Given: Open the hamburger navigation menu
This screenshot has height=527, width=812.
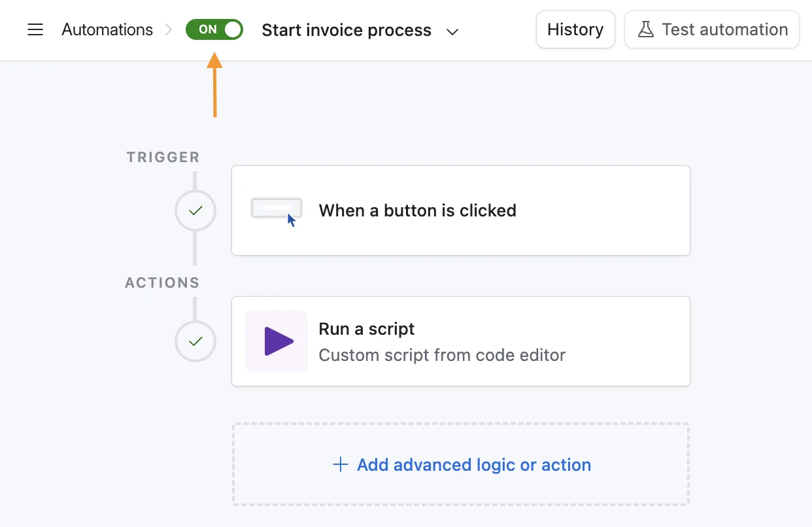Looking at the screenshot, I should (35, 29).
